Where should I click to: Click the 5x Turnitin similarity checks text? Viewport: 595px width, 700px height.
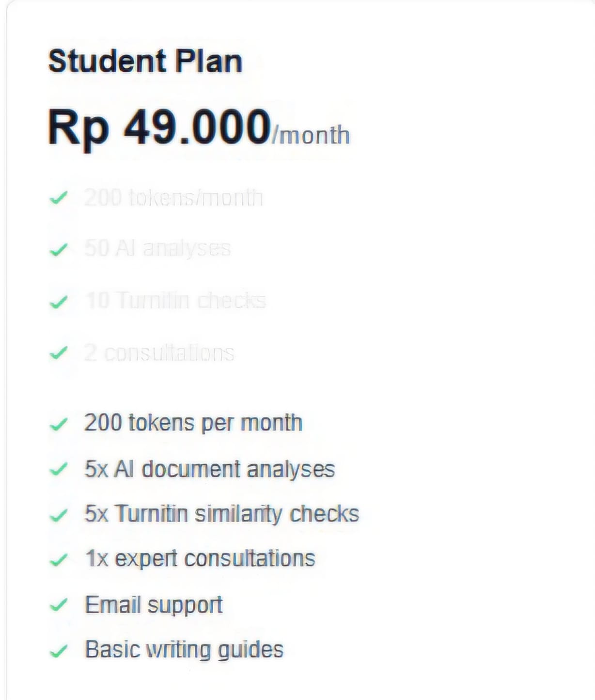coord(221,514)
